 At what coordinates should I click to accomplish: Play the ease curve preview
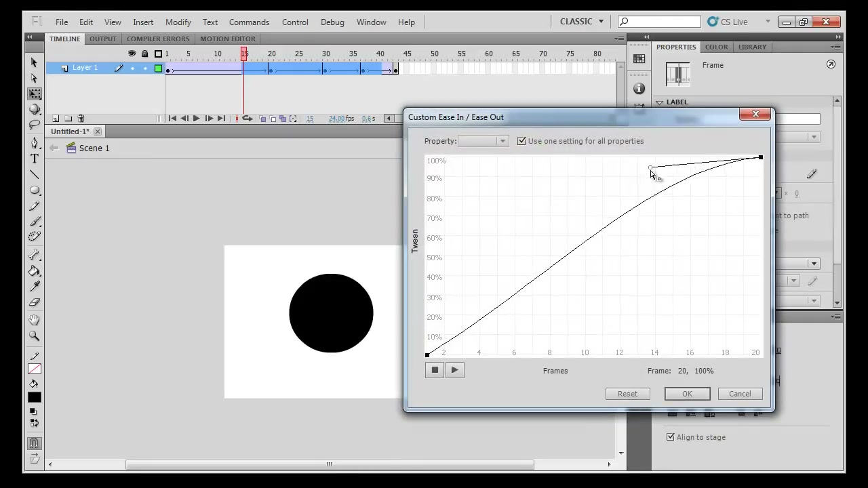(454, 370)
